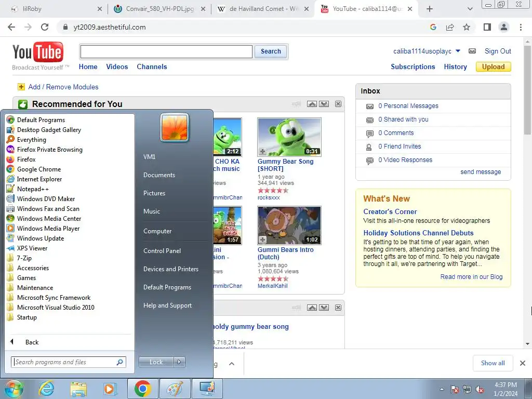
Task: Open the Subscriptions link
Action: click(x=413, y=66)
